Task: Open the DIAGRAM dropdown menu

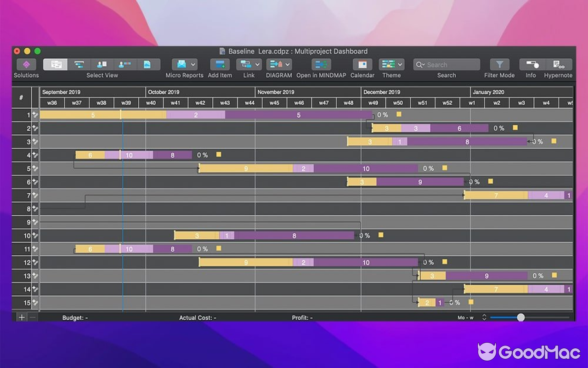Action: (288, 64)
